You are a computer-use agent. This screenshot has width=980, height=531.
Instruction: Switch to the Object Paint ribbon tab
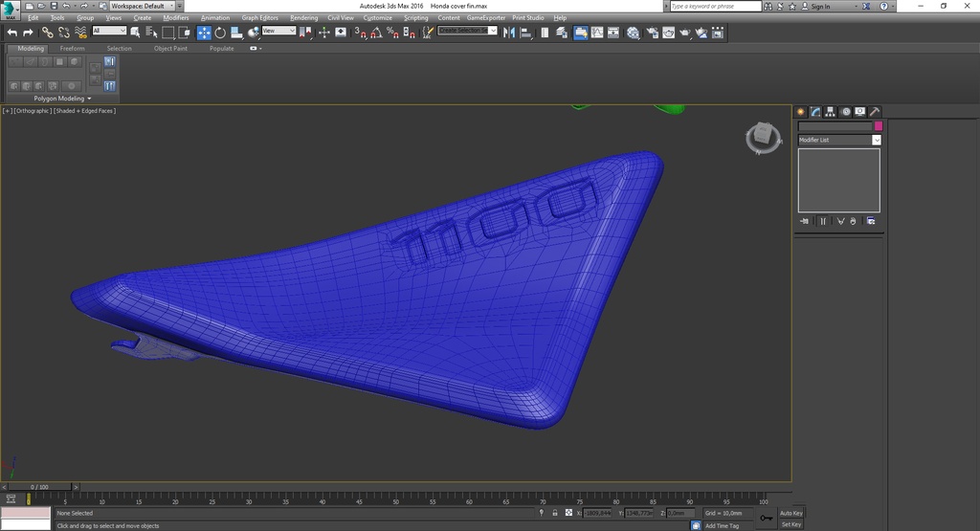170,48
